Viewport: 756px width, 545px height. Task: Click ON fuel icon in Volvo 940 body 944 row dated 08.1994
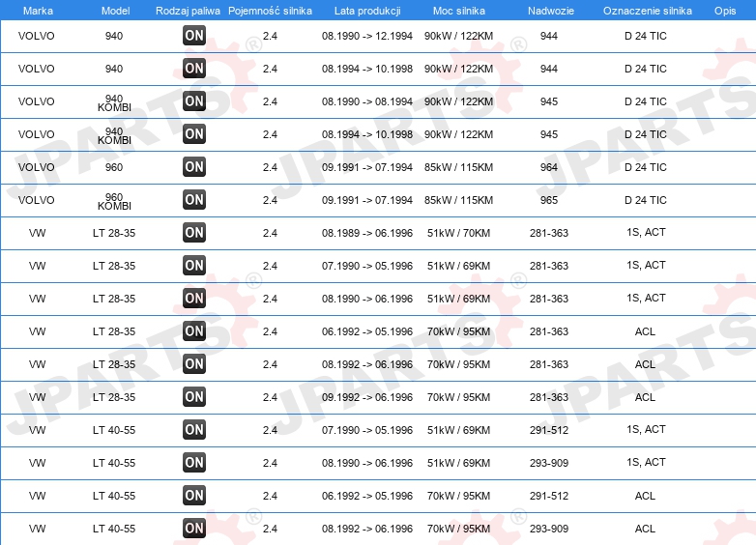[x=194, y=68]
